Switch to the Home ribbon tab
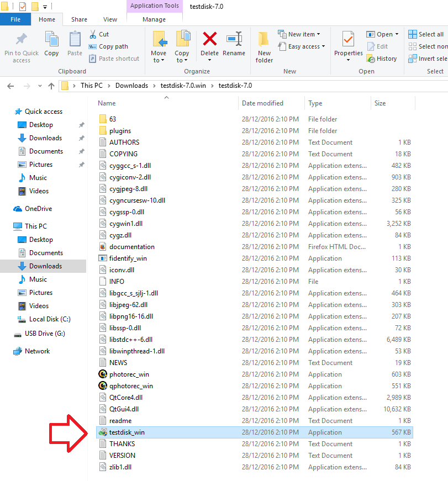Image resolution: width=448 pixels, height=481 pixels. (x=47, y=19)
